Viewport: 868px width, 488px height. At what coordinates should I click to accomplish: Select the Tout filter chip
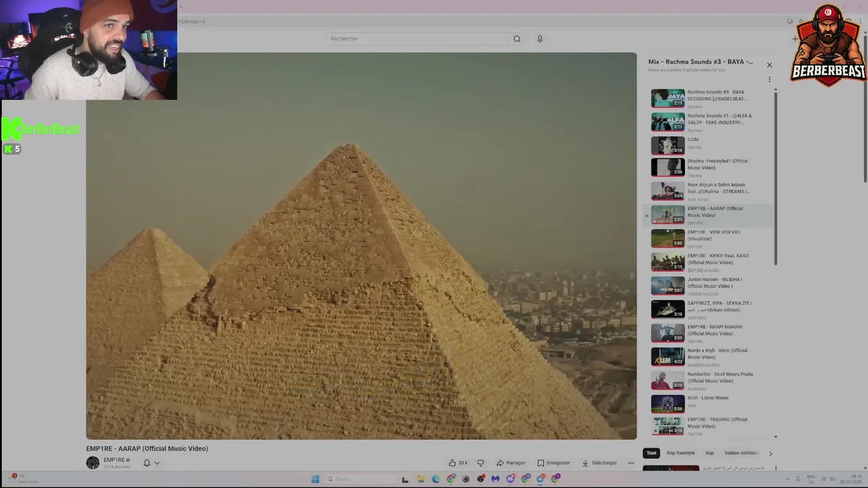point(651,453)
